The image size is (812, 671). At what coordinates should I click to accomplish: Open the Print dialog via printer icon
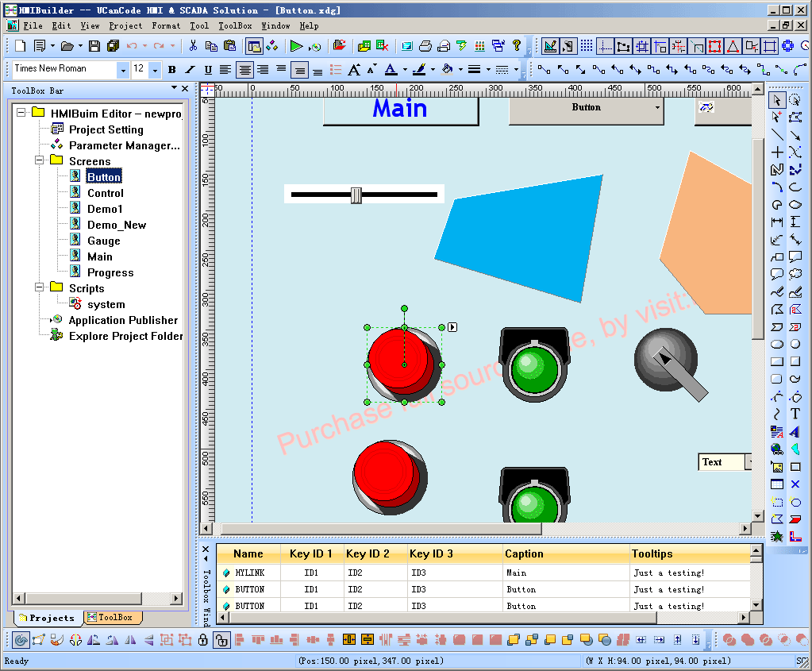424,45
